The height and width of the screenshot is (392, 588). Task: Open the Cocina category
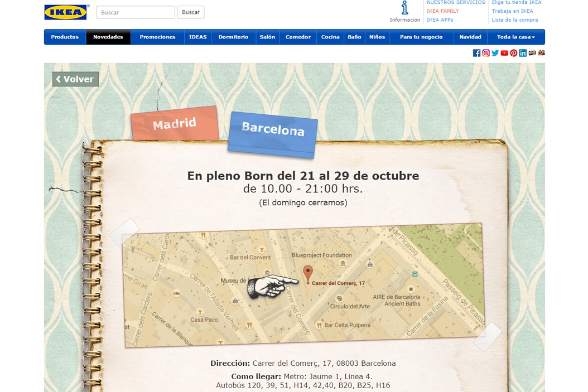(x=330, y=37)
